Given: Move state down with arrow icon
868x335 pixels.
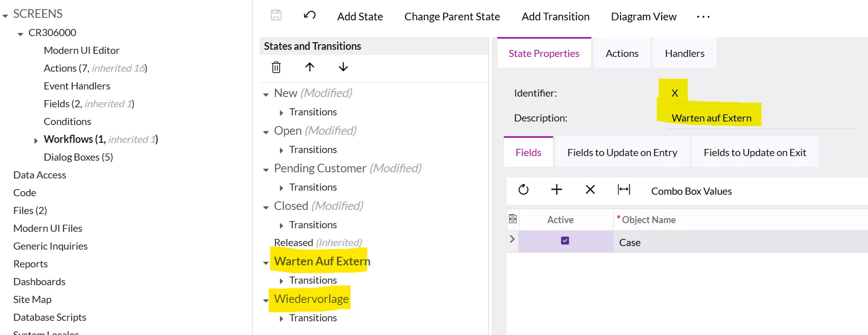Looking at the screenshot, I should (x=344, y=67).
